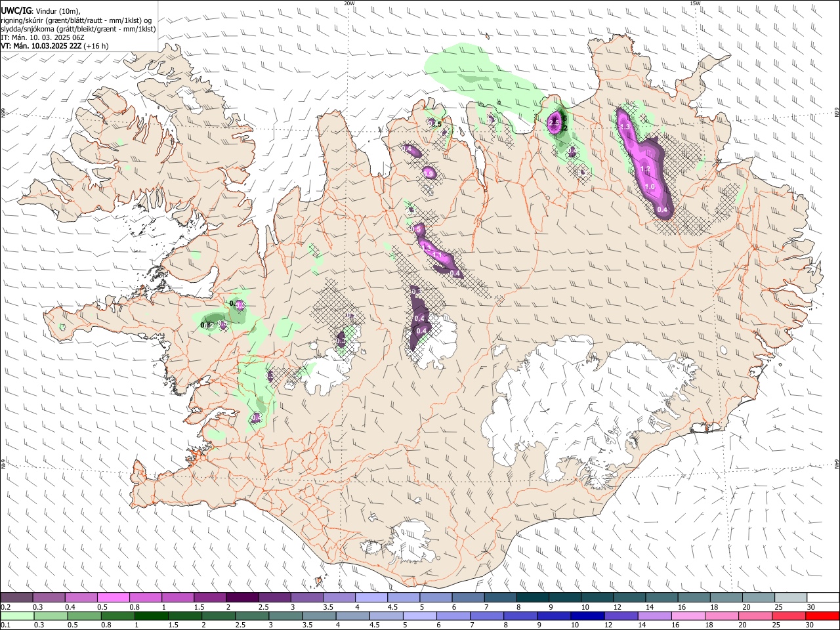This screenshot has height=630, width=840.
Task: Pick lower-row swatch between 25 and 30
Action: tap(789, 616)
